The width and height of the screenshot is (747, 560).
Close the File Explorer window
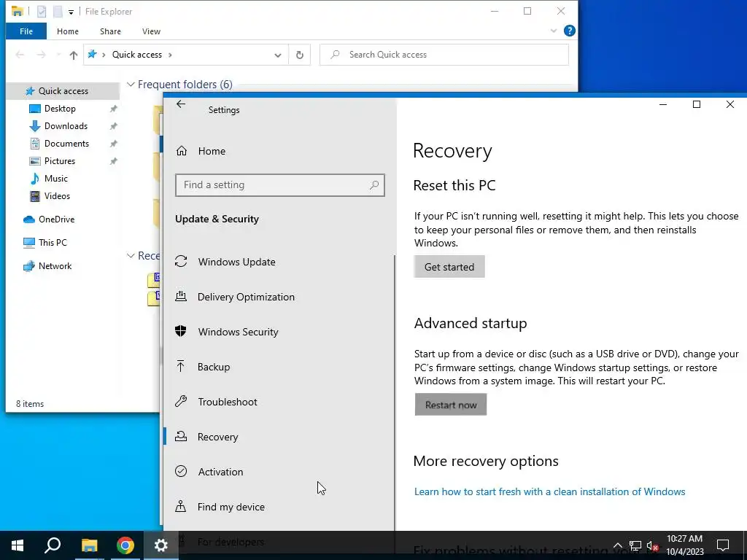(561, 11)
